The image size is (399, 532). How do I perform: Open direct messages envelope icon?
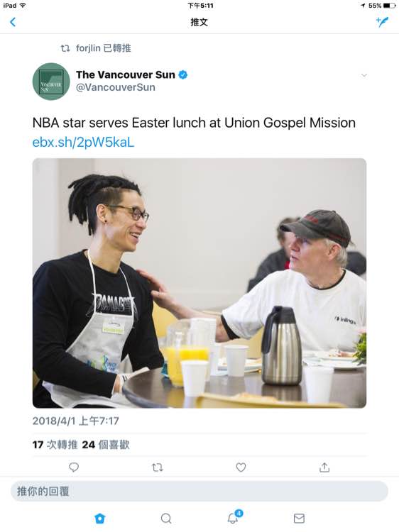pyautogui.click(x=299, y=519)
